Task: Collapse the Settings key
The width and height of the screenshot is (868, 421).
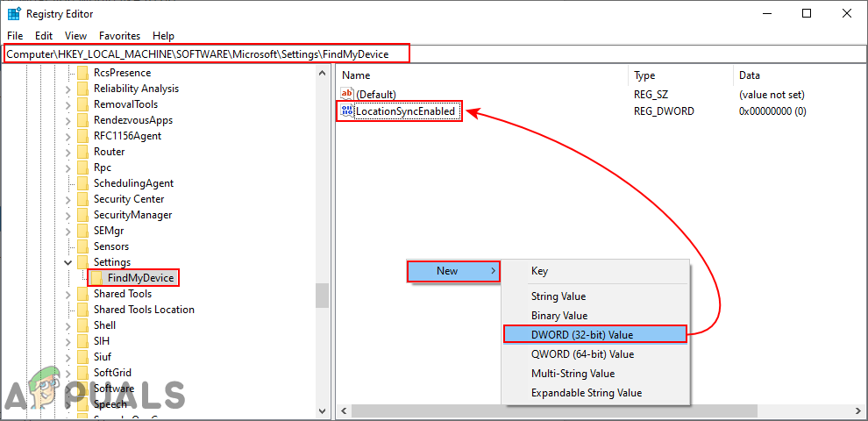Action: click(x=68, y=262)
